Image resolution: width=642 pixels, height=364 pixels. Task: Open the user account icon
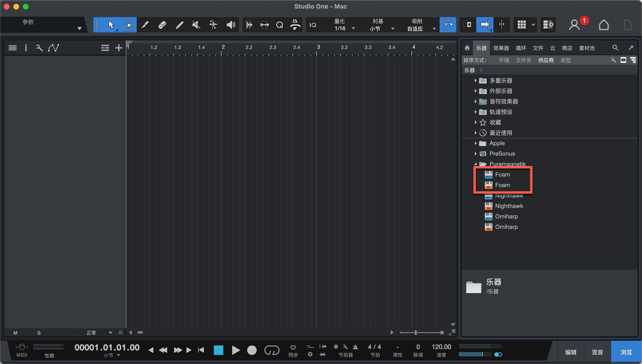point(574,25)
